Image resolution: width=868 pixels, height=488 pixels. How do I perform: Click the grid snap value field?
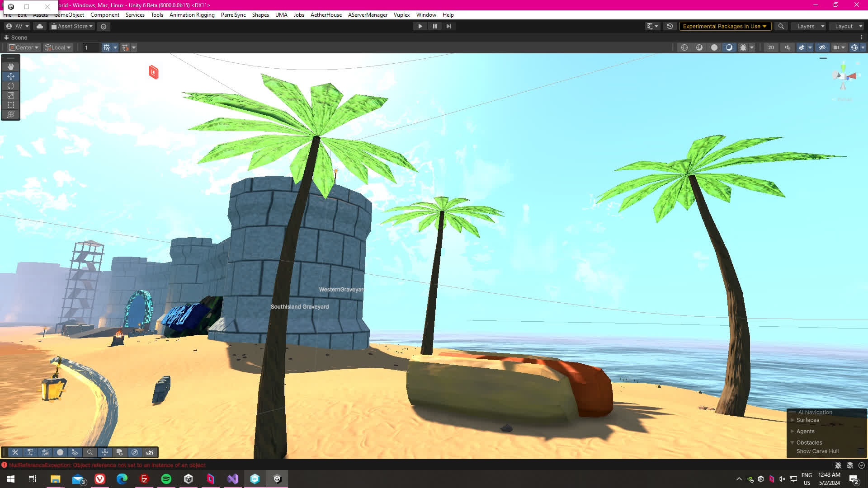click(x=90, y=47)
